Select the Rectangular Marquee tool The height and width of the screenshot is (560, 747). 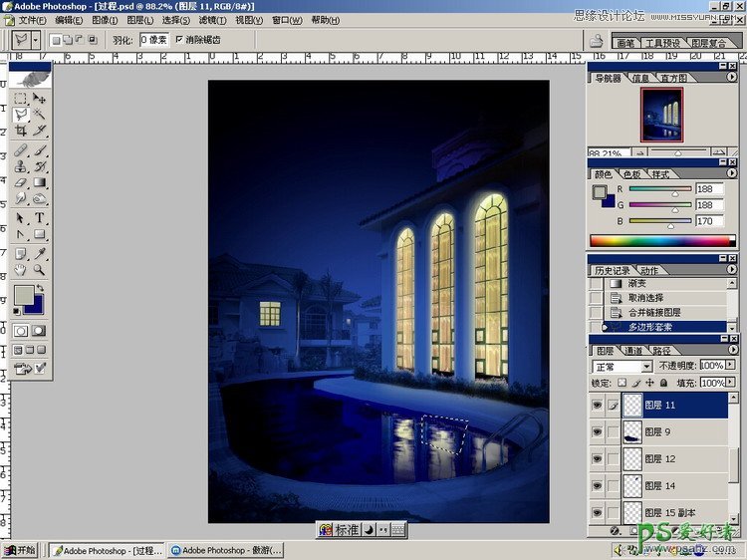[x=20, y=99]
